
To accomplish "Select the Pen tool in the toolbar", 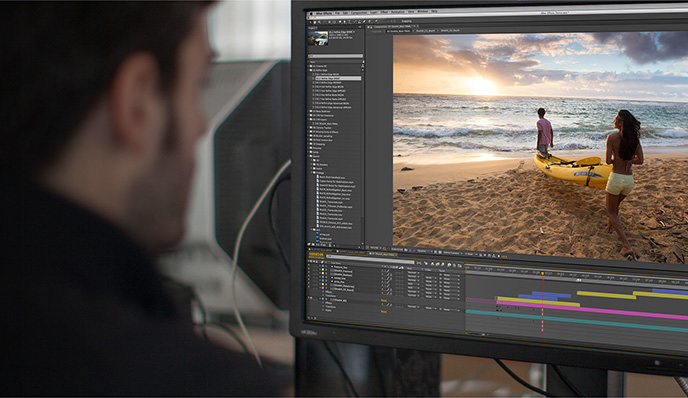I will (344, 22).
